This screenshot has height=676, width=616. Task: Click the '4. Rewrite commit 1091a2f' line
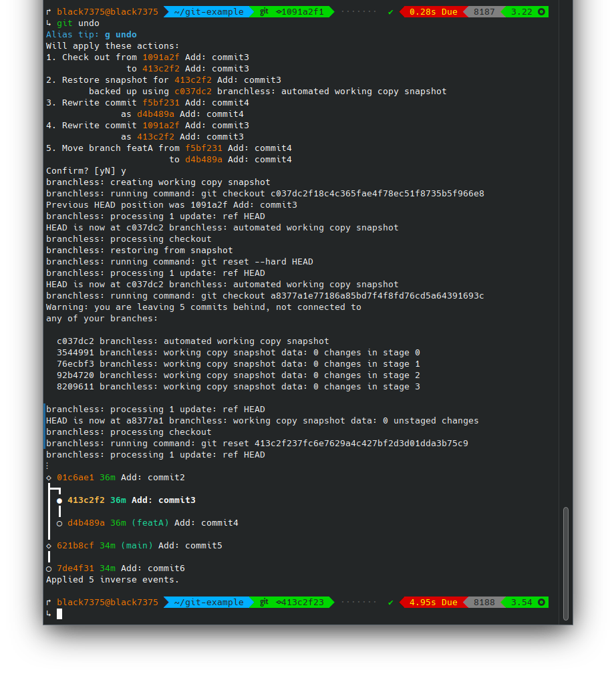click(148, 126)
